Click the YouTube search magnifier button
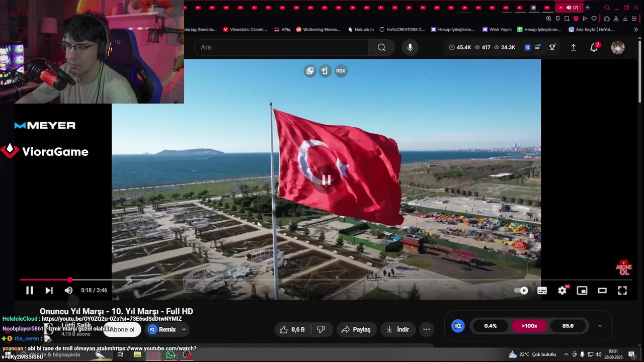Image resolution: width=644 pixels, height=362 pixels. [381, 47]
